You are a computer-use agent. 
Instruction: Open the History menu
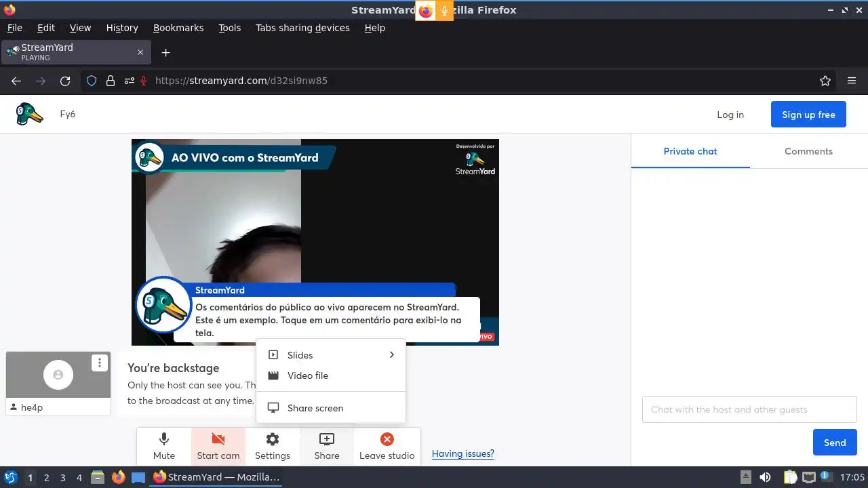122,28
